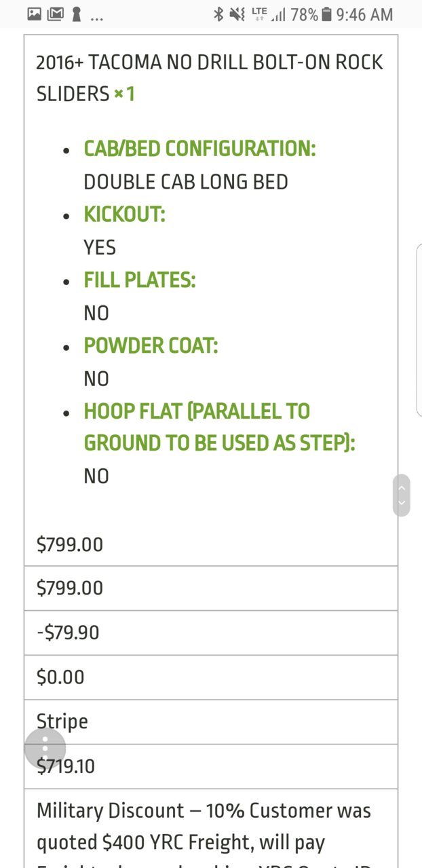
Task: Tap the muted sound status icon
Action: click(x=237, y=14)
